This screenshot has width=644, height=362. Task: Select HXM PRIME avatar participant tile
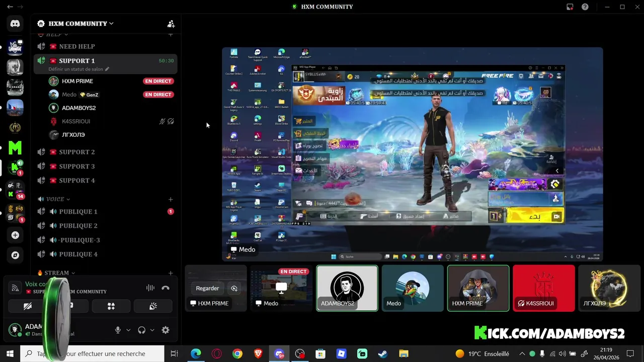click(478, 289)
